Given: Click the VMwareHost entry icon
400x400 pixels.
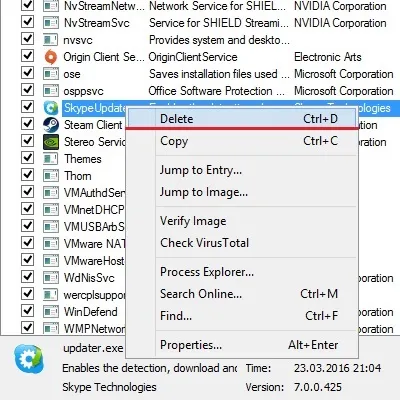Looking at the screenshot, I should click(51, 261).
